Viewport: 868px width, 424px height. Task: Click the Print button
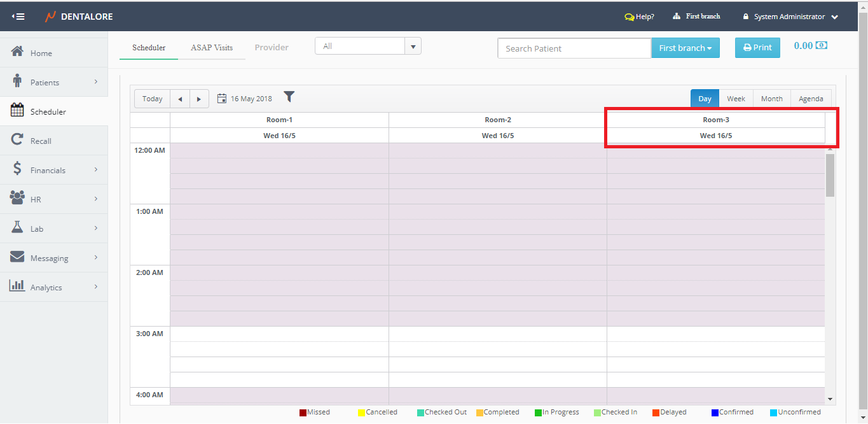coord(757,48)
